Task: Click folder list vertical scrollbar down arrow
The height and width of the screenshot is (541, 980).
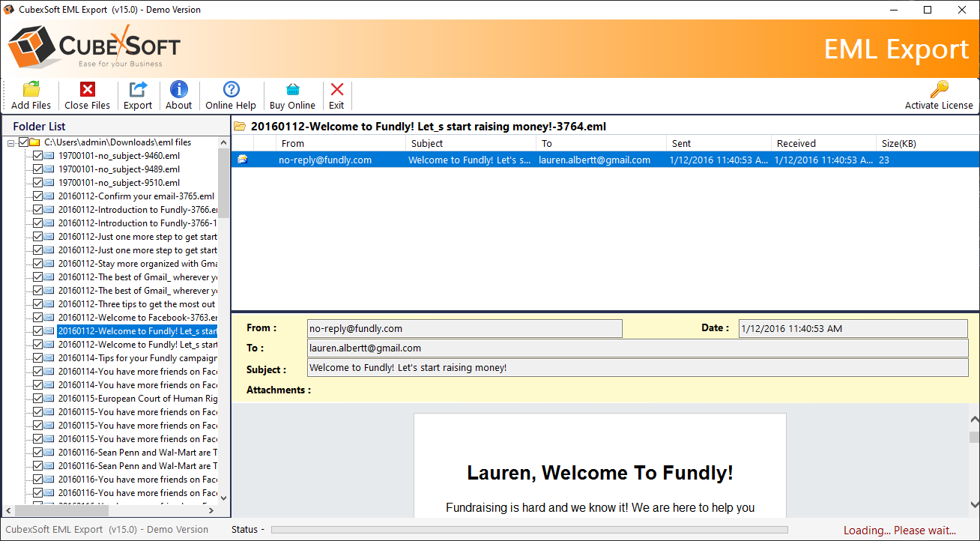Action: pos(224,498)
